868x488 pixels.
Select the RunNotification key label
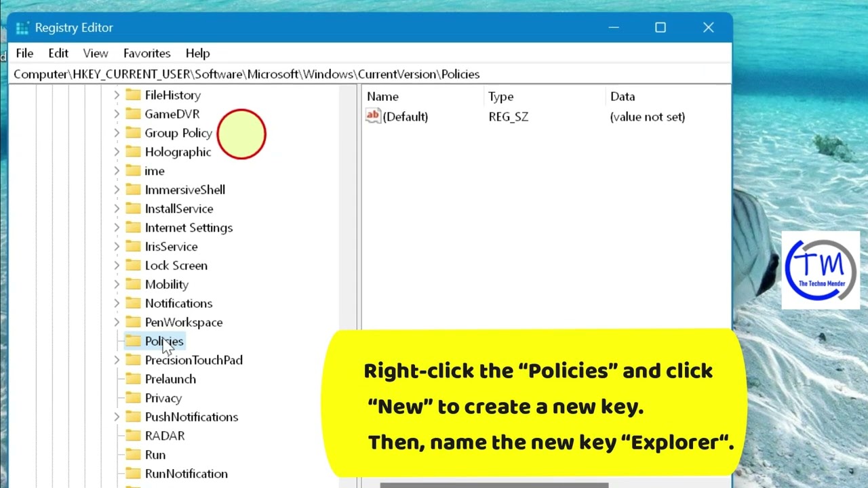[186, 474]
